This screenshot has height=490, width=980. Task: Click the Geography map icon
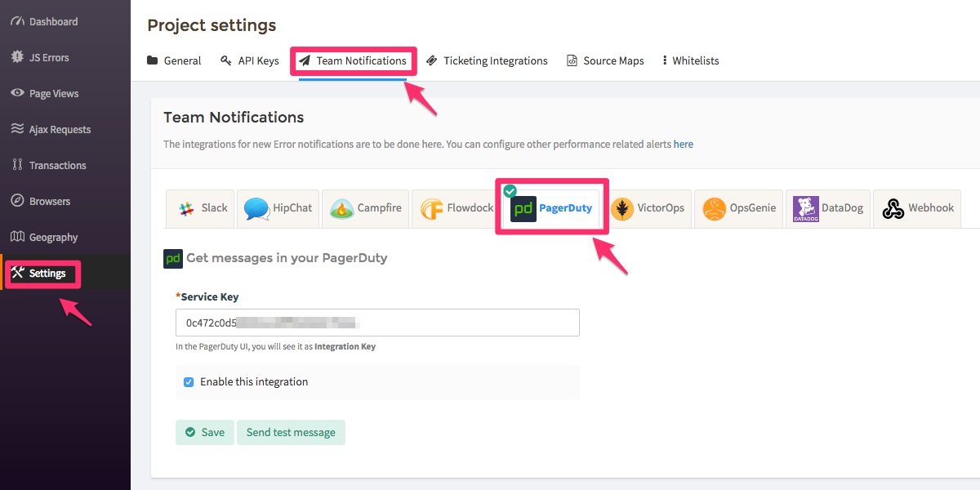point(17,237)
